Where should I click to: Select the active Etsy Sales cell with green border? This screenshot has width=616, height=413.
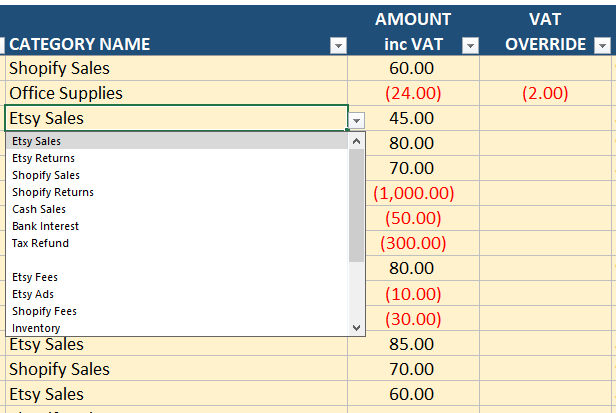(x=176, y=118)
